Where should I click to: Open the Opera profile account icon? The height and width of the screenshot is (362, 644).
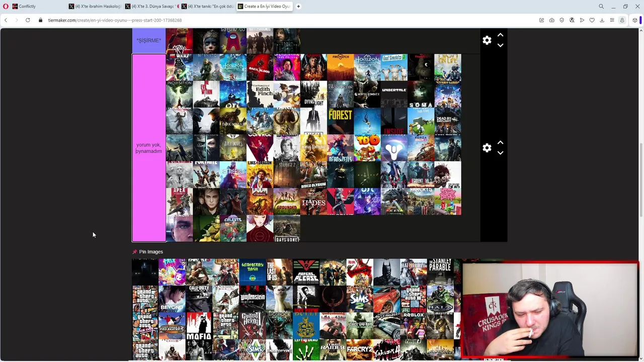[x=622, y=20]
